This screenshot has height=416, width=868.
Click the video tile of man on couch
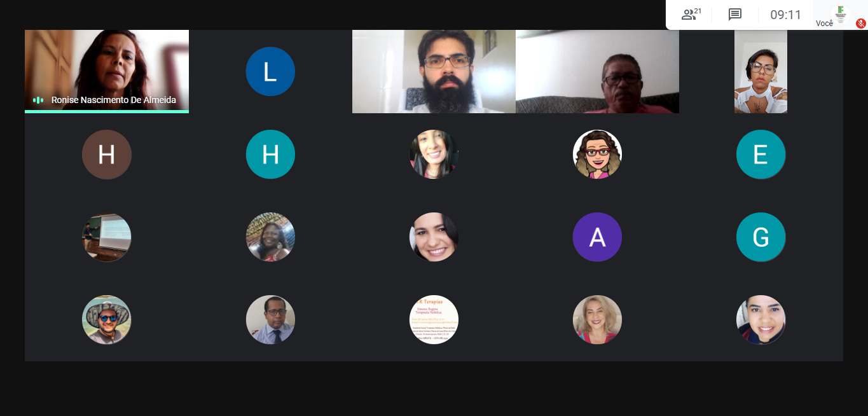(x=597, y=71)
